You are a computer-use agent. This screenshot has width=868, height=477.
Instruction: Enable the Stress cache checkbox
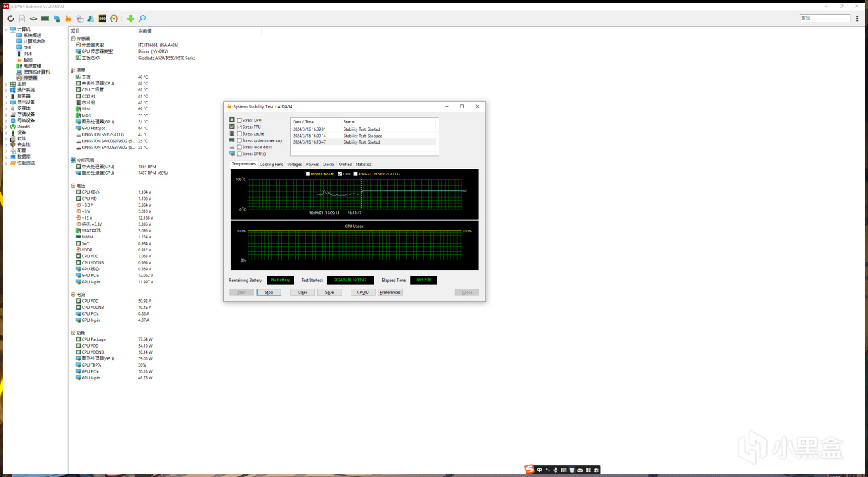(239, 133)
